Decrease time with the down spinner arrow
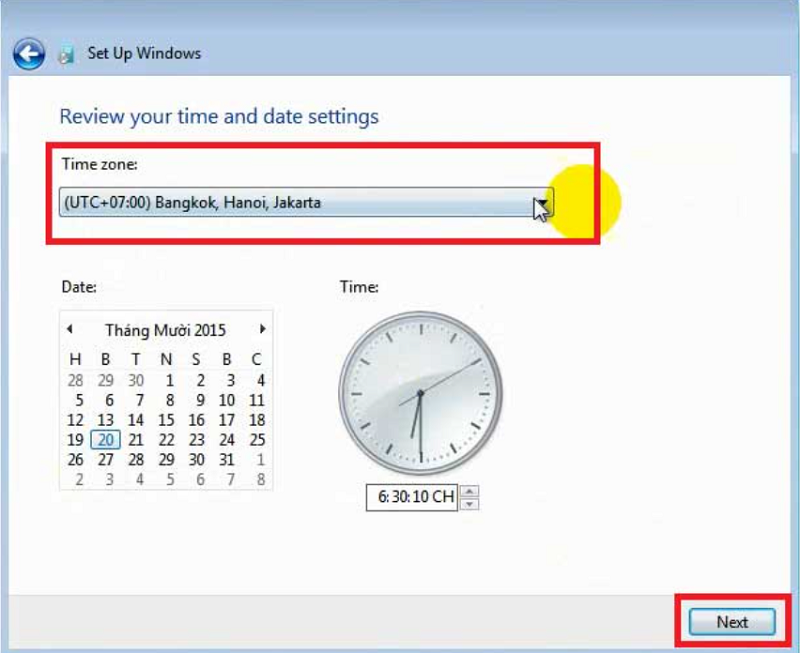Viewport: 800px width, 653px height. click(469, 504)
